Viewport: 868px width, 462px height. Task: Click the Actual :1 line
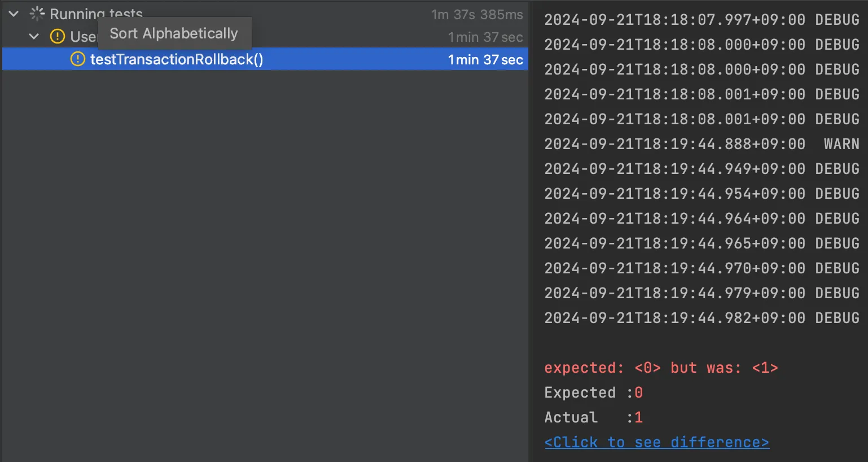pos(593,417)
